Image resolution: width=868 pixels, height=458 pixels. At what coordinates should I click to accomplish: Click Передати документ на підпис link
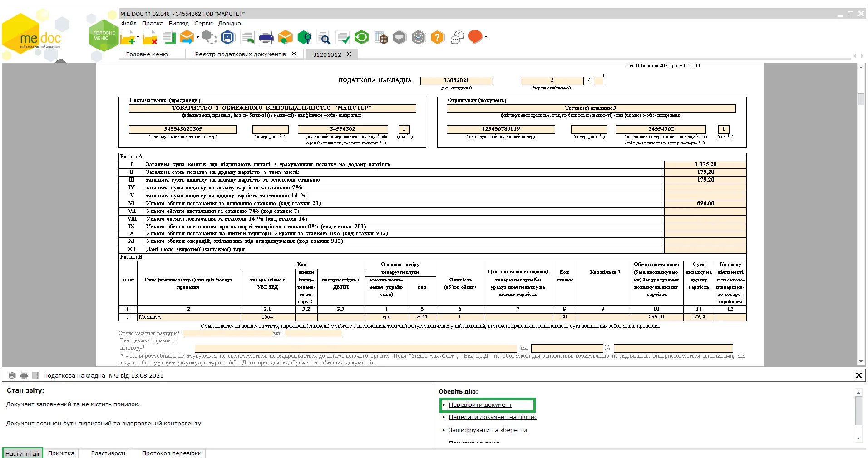tap(493, 417)
